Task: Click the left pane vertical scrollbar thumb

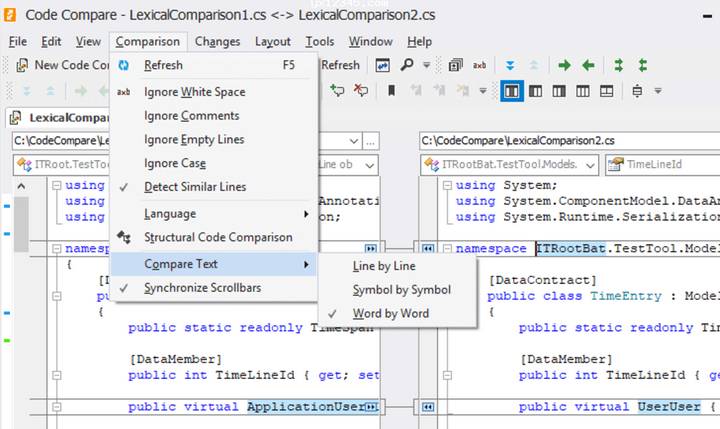Action: tap(21, 224)
